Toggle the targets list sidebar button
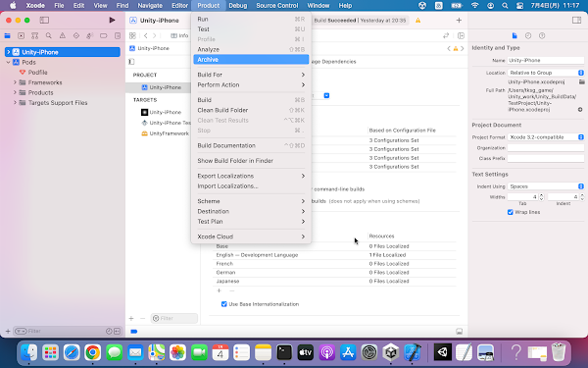This screenshot has height=368, width=588. click(x=131, y=62)
